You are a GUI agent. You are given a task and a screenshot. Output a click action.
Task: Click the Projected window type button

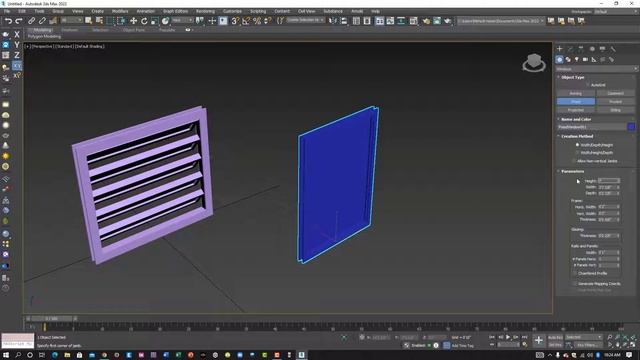[x=576, y=110]
